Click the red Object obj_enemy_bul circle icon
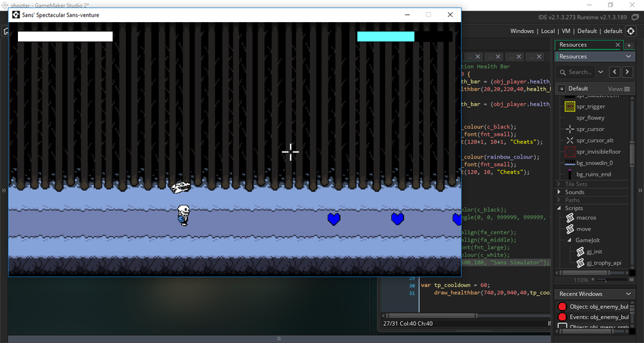Viewport: 644px width, 343px height. pos(562,307)
